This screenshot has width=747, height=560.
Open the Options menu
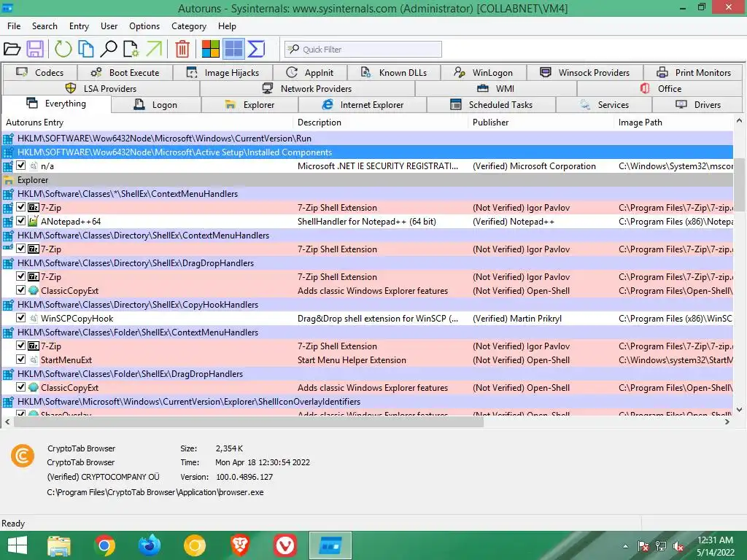(x=144, y=26)
